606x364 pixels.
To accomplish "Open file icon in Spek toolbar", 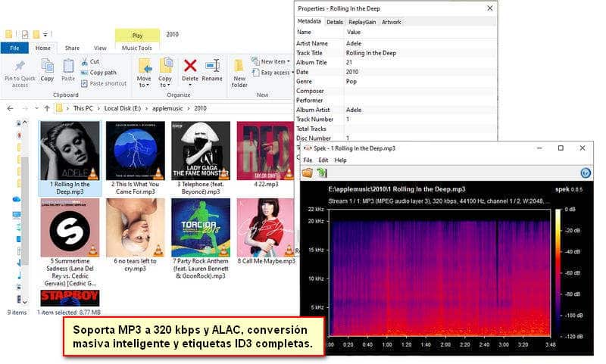I will (x=308, y=173).
